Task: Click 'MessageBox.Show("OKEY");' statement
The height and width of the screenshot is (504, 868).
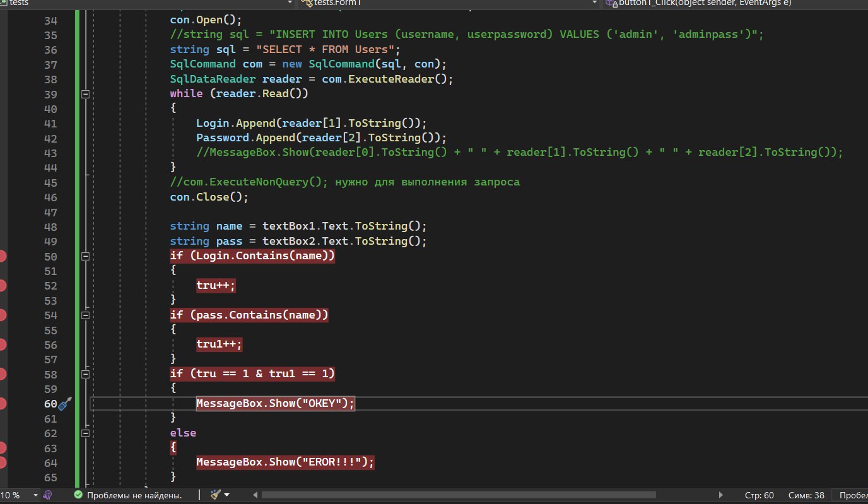Action: coord(276,404)
